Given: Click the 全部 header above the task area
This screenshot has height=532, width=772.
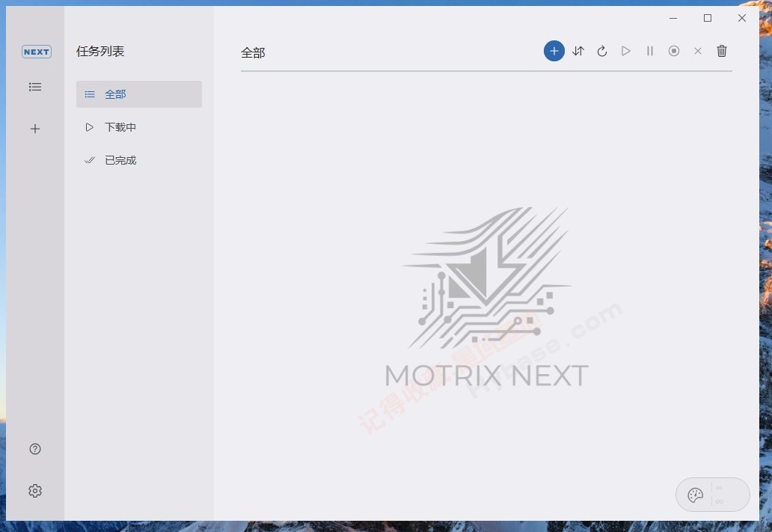Looking at the screenshot, I should coord(253,52).
